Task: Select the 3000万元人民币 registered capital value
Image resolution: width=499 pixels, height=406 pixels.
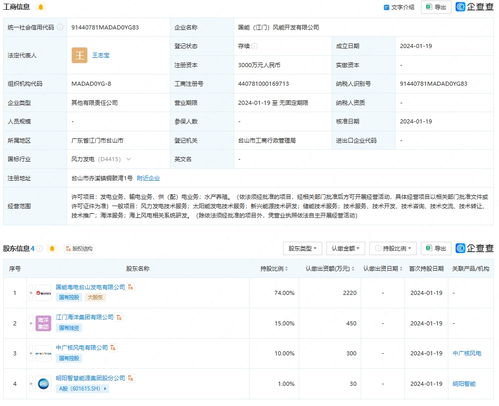Action: tap(259, 65)
